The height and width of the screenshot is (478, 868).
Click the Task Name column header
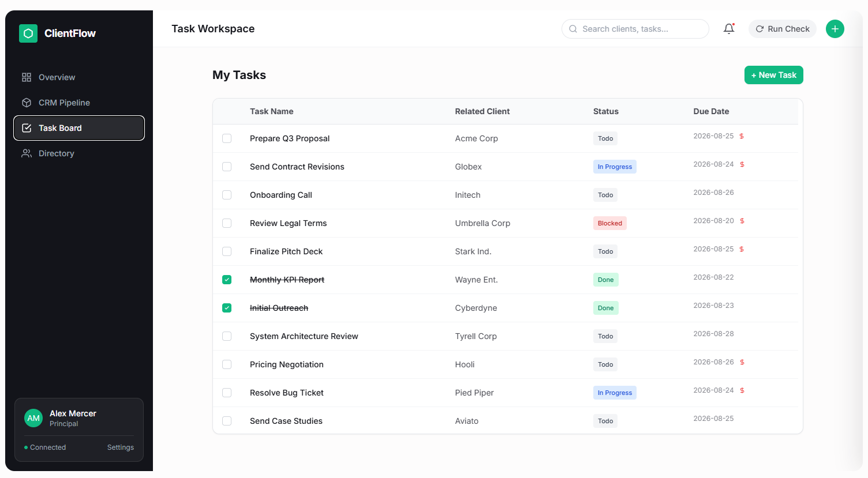(271, 111)
